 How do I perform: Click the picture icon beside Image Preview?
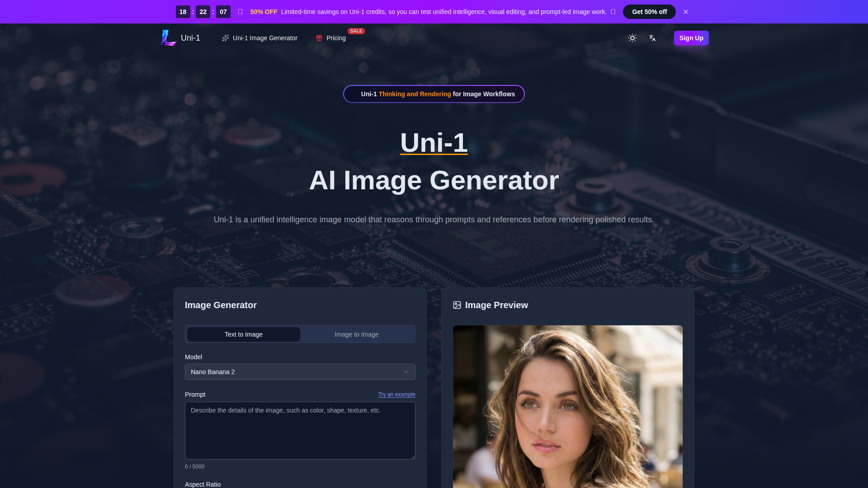[x=457, y=305]
